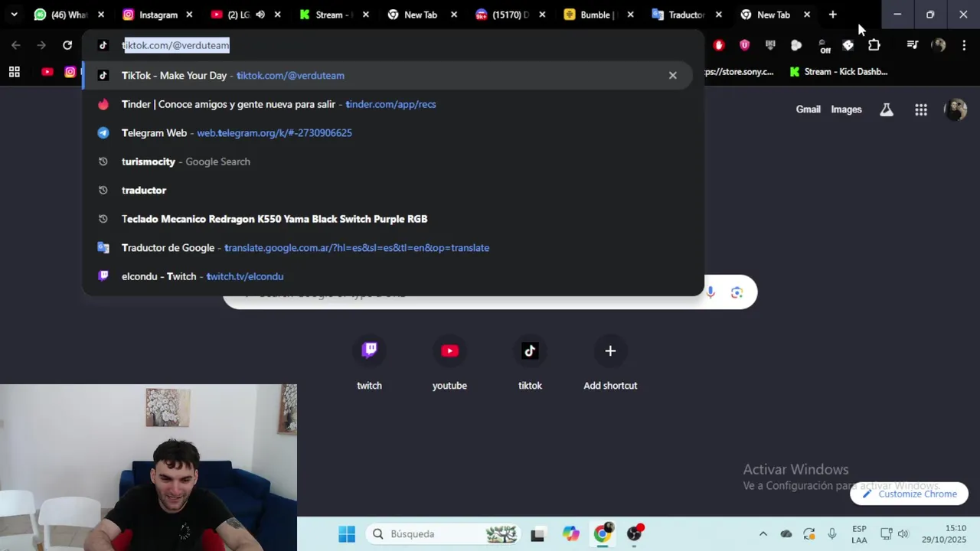
Task: Click the pink shield U extension icon
Action: click(x=744, y=45)
